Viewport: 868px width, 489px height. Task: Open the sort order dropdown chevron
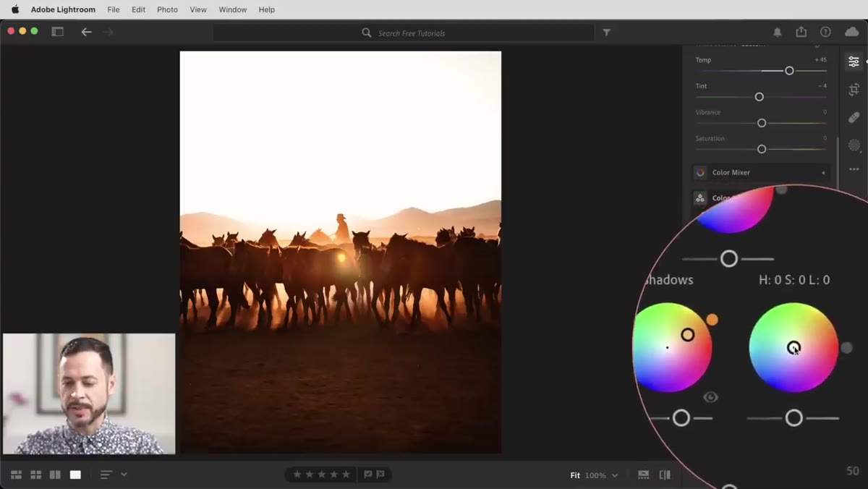(124, 475)
